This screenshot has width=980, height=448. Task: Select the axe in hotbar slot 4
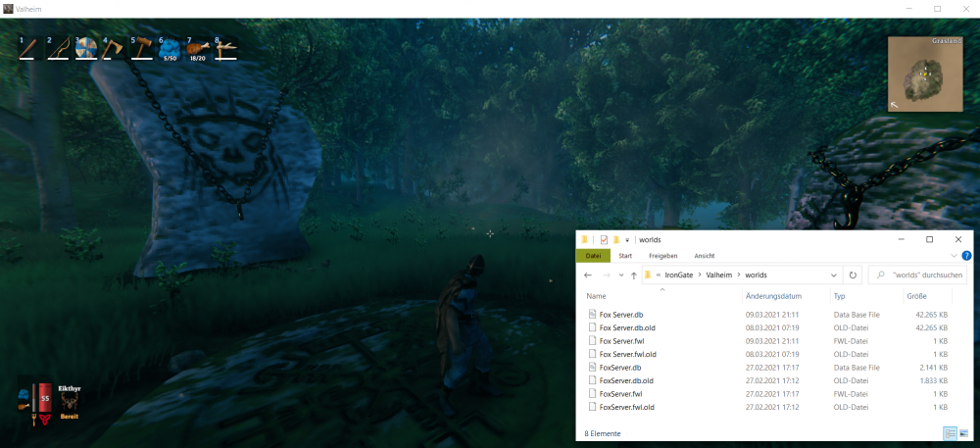point(113,47)
